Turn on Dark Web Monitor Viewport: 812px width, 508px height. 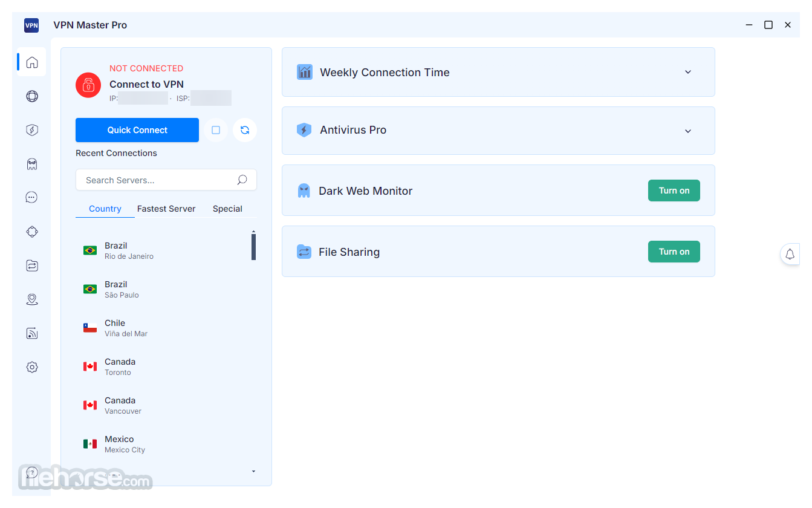click(x=674, y=190)
